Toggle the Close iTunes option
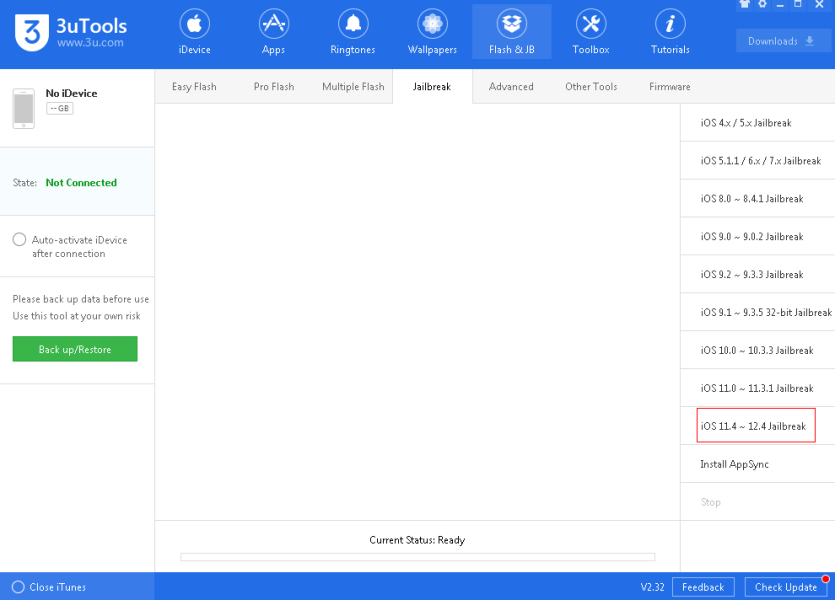835x600 pixels. (x=18, y=587)
